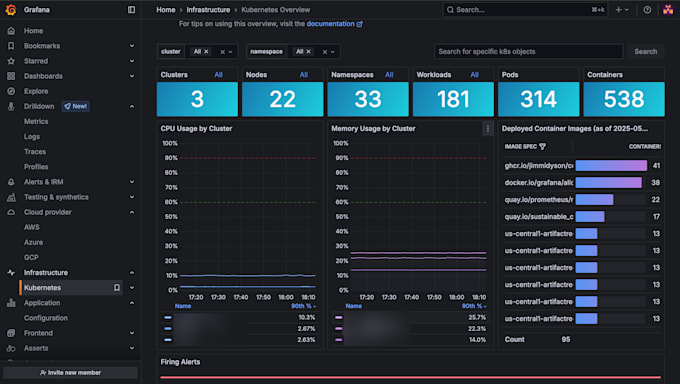680x384 pixels.
Task: Click the docker.io/grafana image bar
Action: tap(608, 183)
